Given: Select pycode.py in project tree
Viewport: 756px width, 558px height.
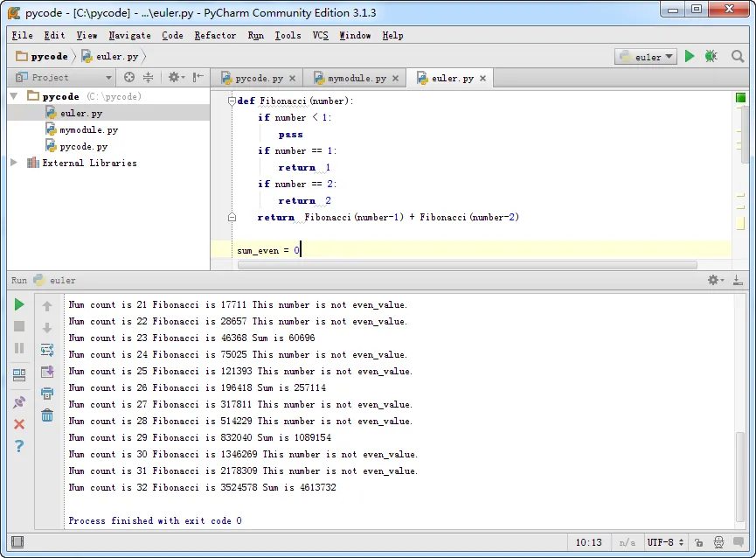Looking at the screenshot, I should click(109, 146).
